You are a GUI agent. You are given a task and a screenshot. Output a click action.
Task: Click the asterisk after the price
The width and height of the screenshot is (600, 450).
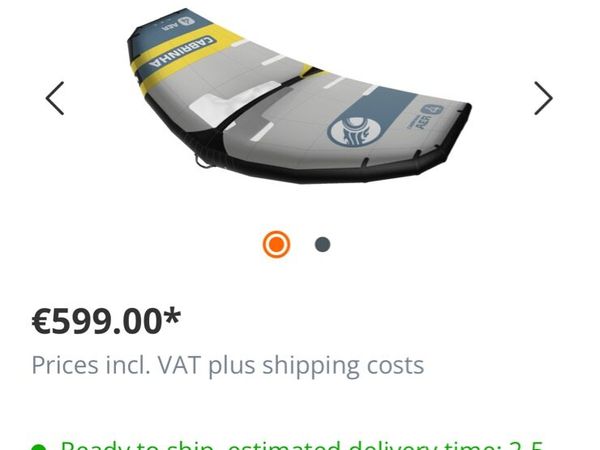click(173, 316)
